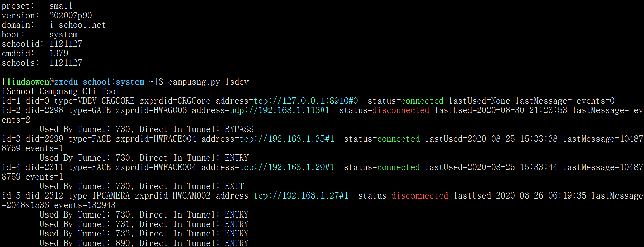
Task: Click the i-school.net domain value
Action: tap(77, 25)
